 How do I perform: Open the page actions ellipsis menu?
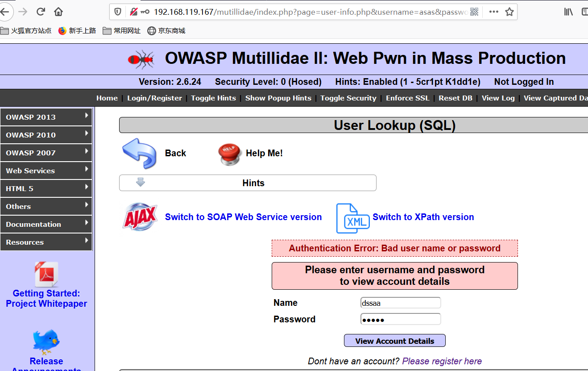point(493,12)
